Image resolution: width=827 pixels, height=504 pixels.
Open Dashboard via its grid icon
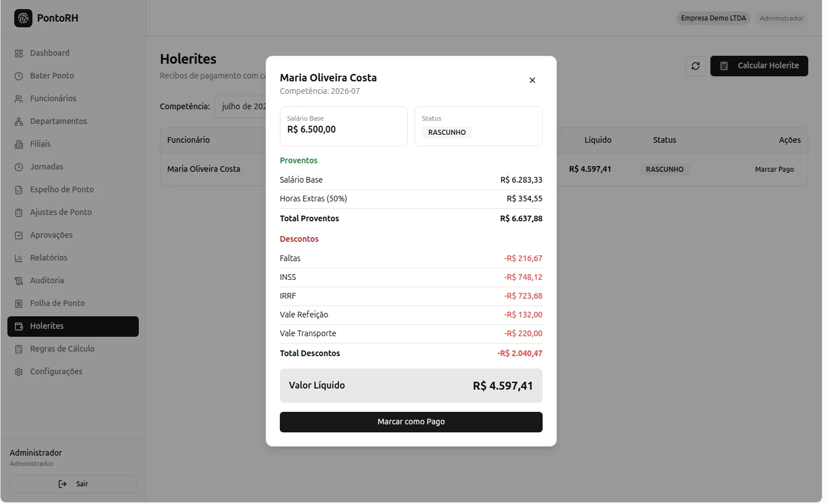19,53
